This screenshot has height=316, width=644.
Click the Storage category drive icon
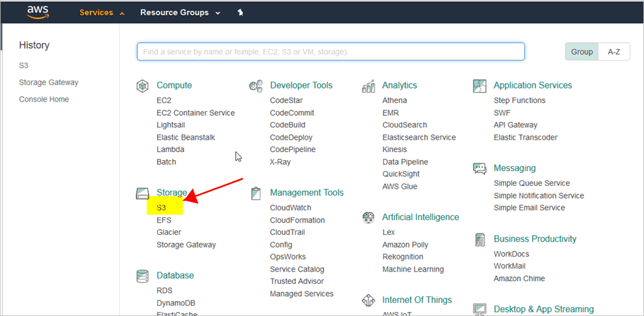[142, 193]
